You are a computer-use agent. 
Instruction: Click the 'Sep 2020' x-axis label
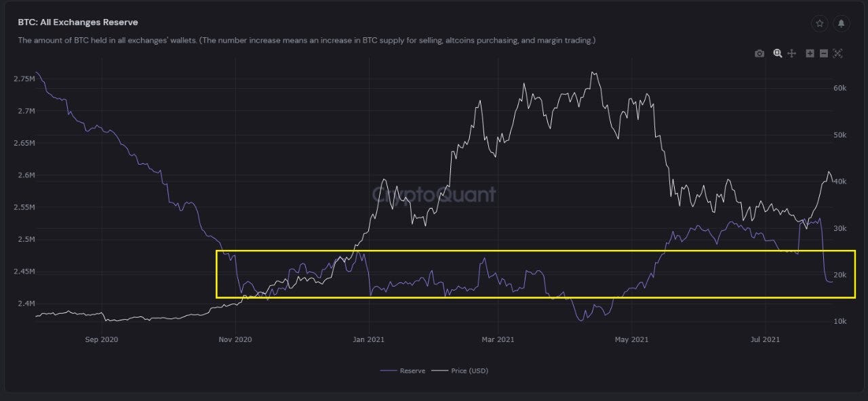pyautogui.click(x=102, y=339)
